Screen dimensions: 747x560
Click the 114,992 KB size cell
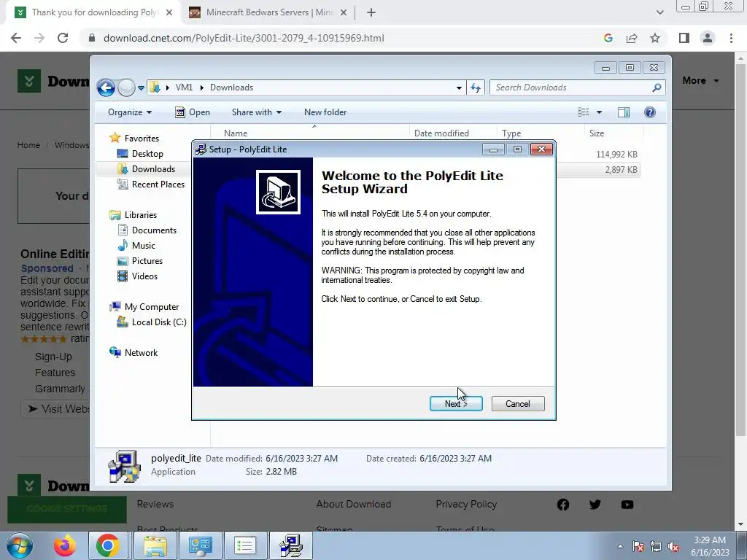[616, 155]
